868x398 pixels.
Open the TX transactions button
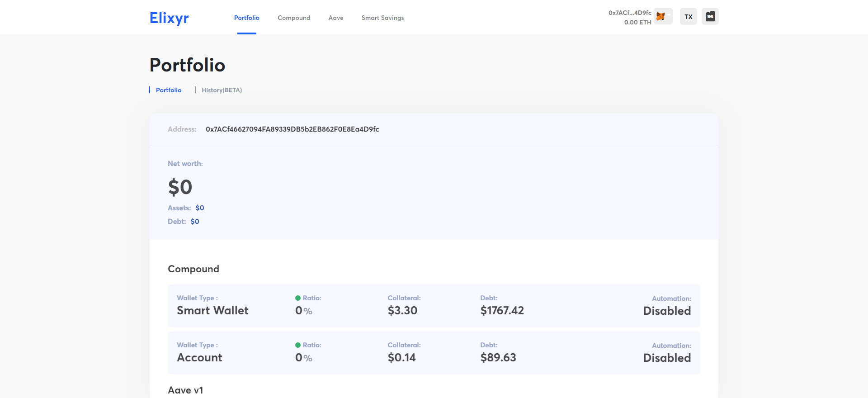point(688,17)
